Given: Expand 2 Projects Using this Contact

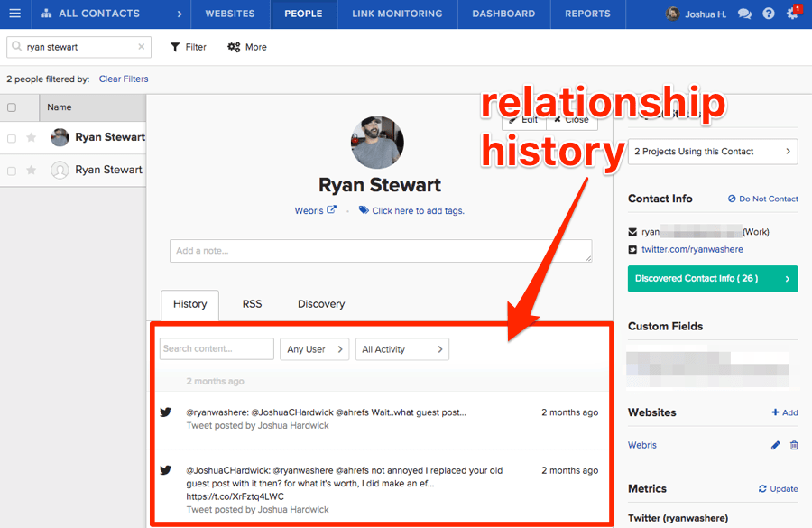Looking at the screenshot, I should coord(713,152).
